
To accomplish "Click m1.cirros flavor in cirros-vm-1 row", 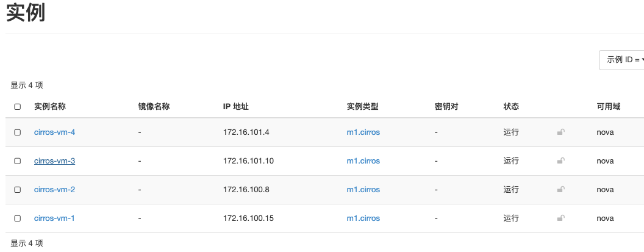I will [363, 218].
